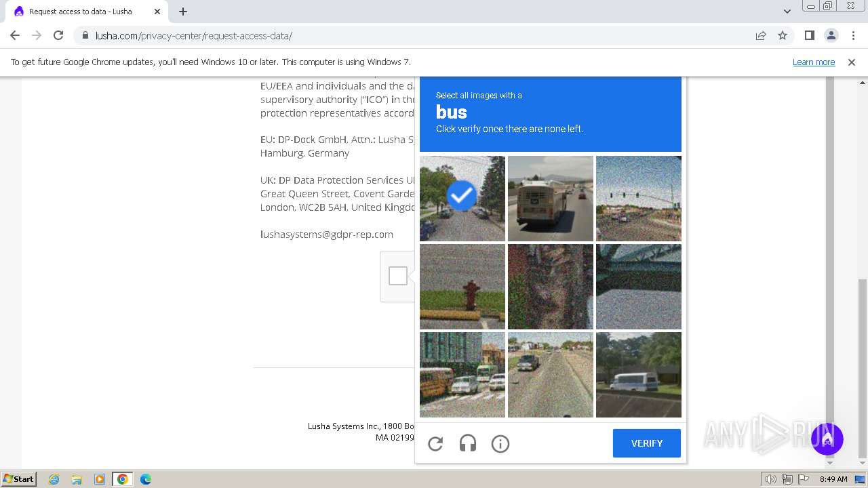Share this page using the share icon
This screenshot has height=488, width=868.
pyautogui.click(x=761, y=36)
